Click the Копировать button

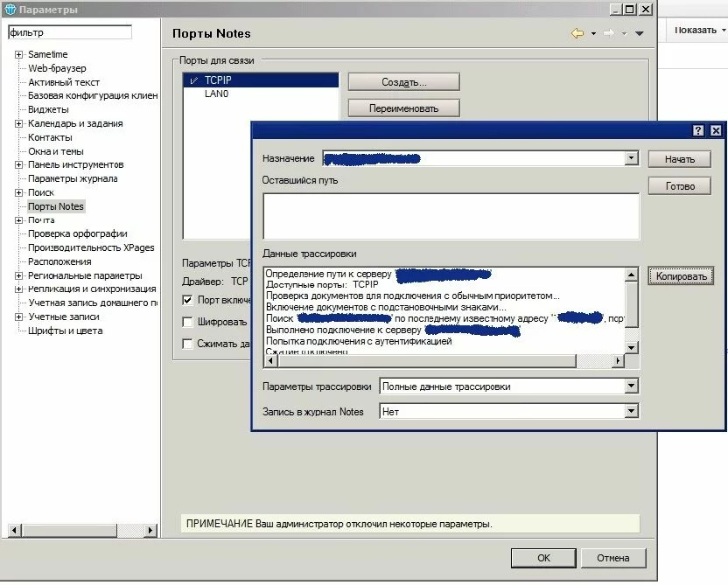(682, 275)
